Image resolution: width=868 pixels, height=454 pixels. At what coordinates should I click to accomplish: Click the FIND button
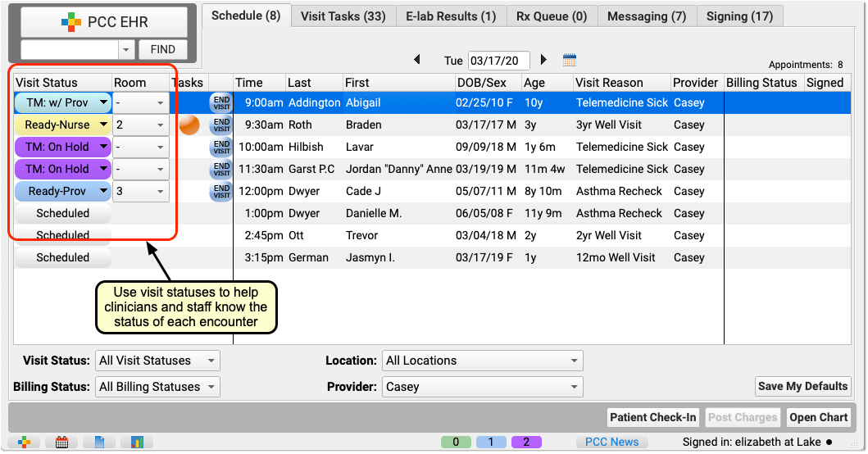[x=163, y=49]
